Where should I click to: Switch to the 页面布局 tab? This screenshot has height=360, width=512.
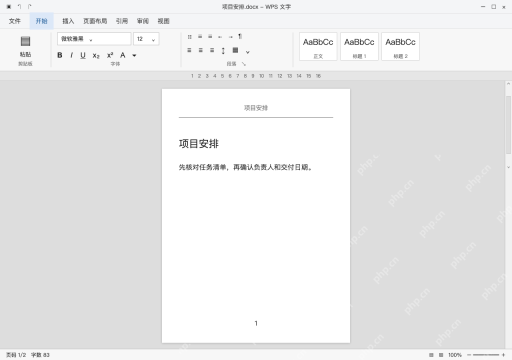click(x=95, y=21)
